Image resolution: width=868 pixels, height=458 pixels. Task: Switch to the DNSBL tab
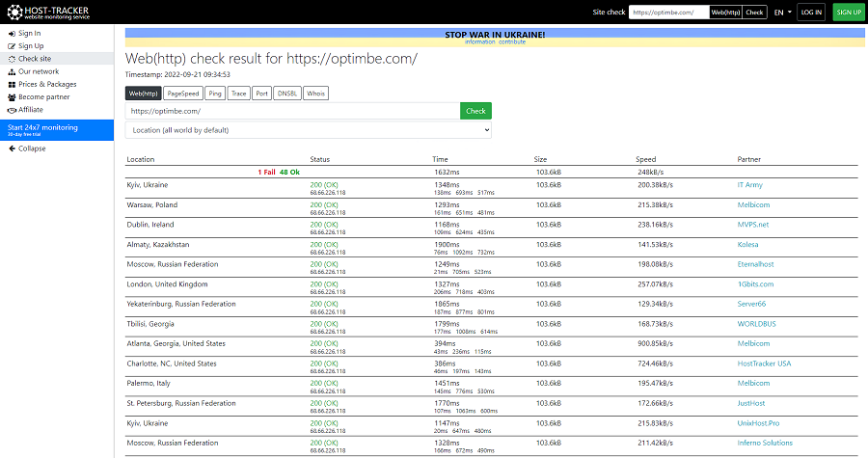click(287, 94)
